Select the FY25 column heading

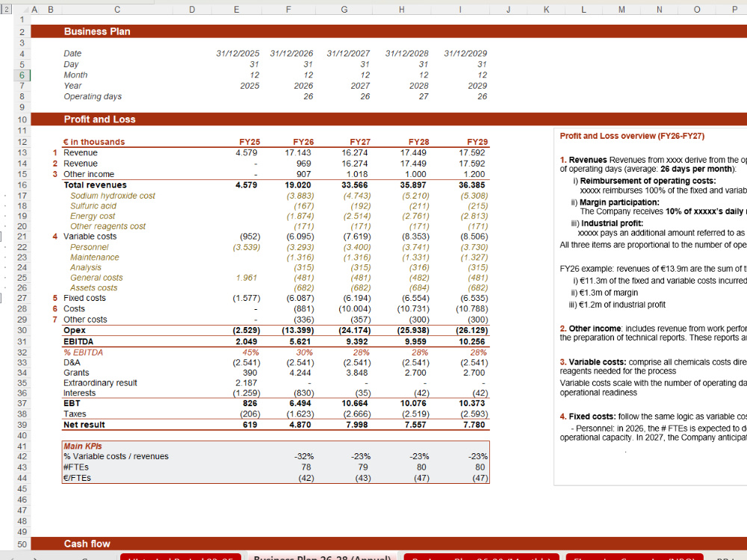coord(249,142)
